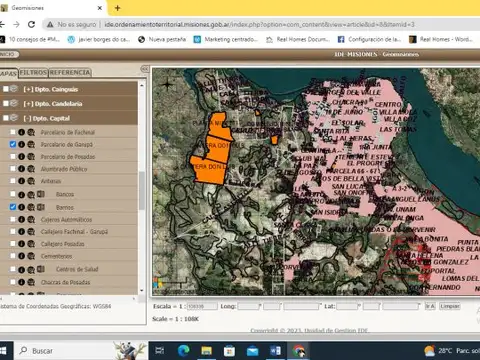Click the layer list vertical scrollbar thumb

(x=142, y=191)
